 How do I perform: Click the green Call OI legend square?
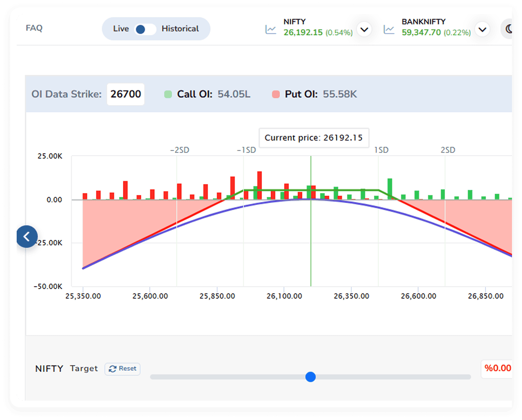tap(168, 94)
